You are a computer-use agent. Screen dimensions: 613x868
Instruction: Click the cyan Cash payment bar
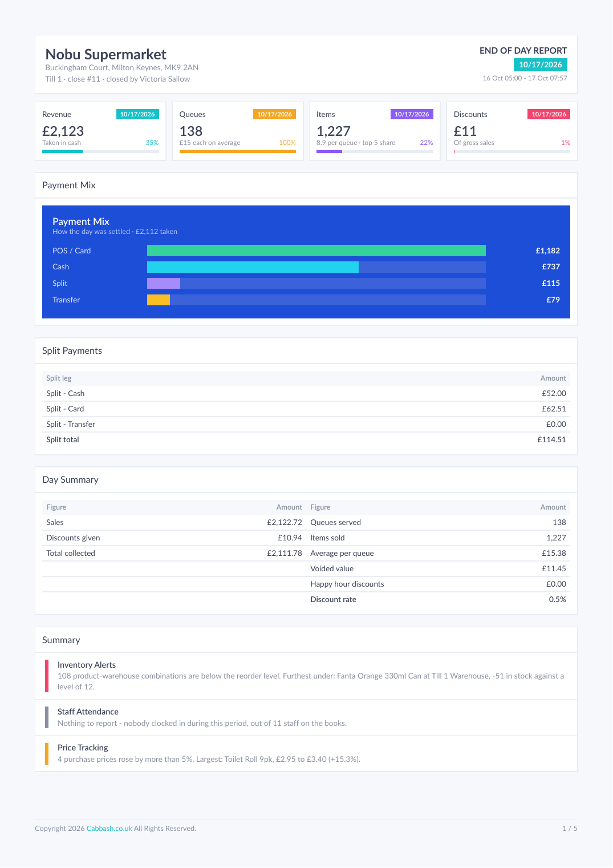point(253,267)
